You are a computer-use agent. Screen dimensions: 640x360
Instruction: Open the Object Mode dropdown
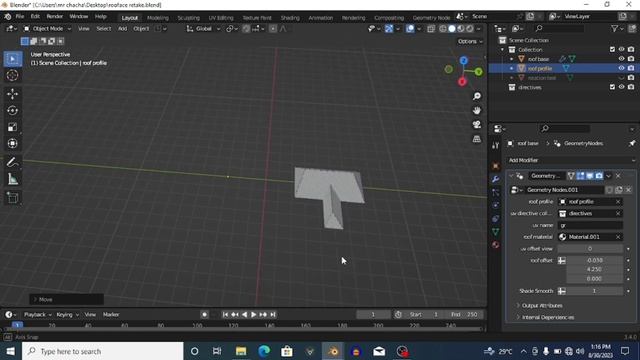point(47,29)
